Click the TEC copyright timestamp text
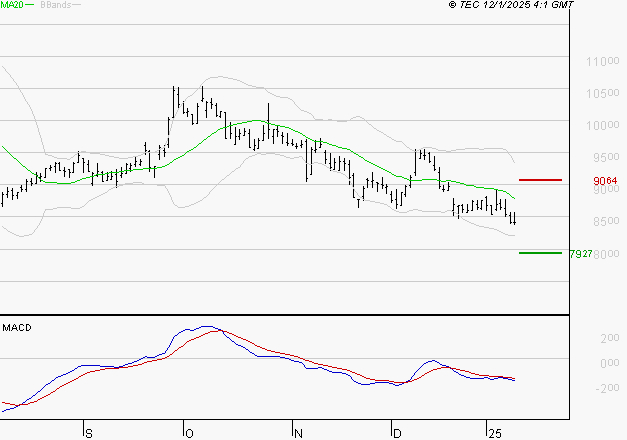627x440 pixels. pos(511,5)
